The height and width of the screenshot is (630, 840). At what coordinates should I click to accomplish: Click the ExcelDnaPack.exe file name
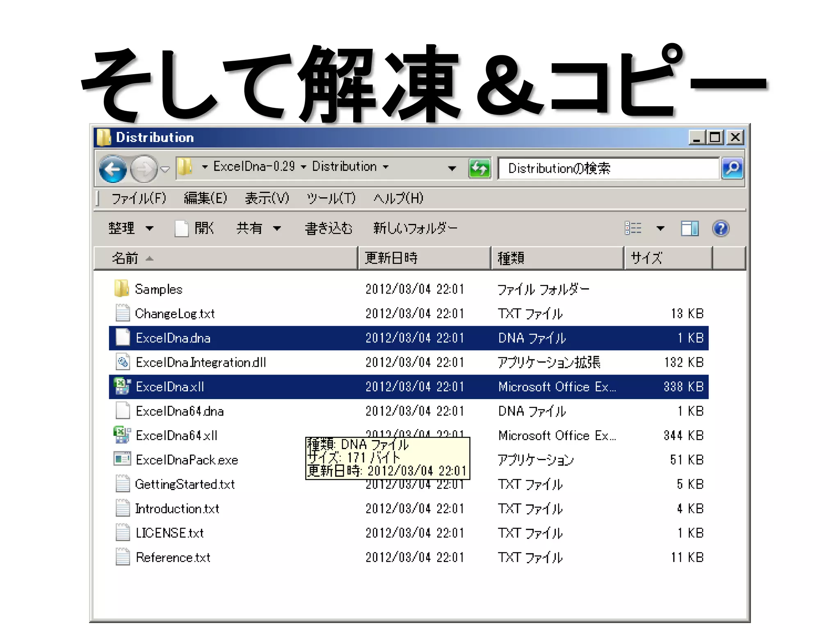187,460
